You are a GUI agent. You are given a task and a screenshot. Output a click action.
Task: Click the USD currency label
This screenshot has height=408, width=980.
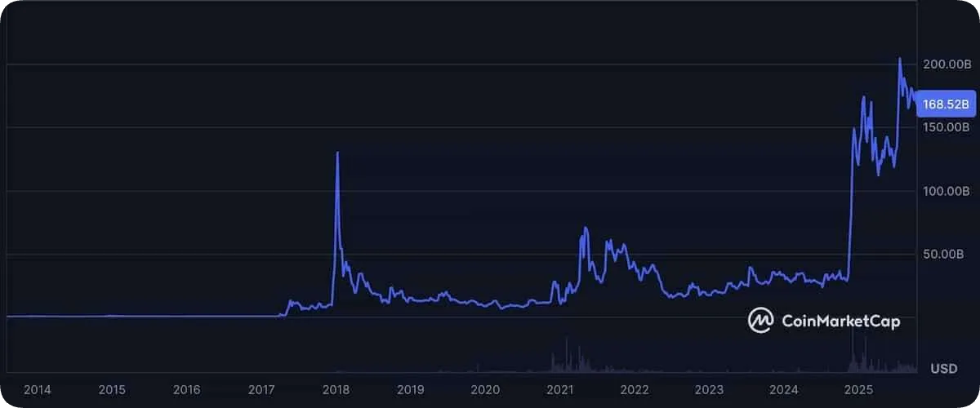[944, 369]
